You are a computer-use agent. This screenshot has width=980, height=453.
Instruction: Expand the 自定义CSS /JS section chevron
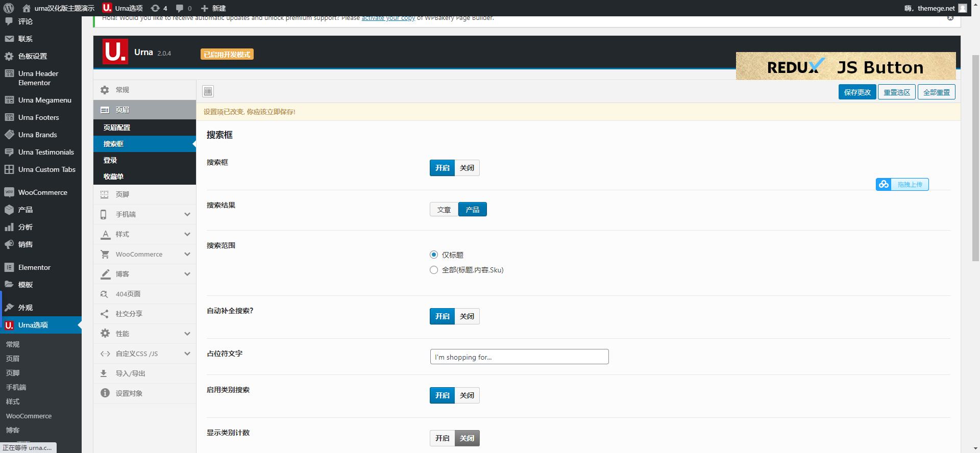coord(187,354)
